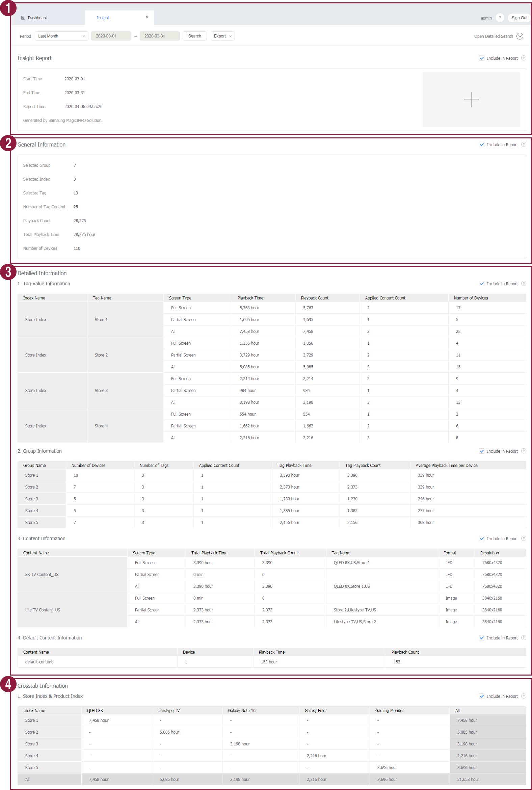Click the help icon for Default Content Information
Image resolution: width=532 pixels, height=790 pixels.
click(524, 638)
